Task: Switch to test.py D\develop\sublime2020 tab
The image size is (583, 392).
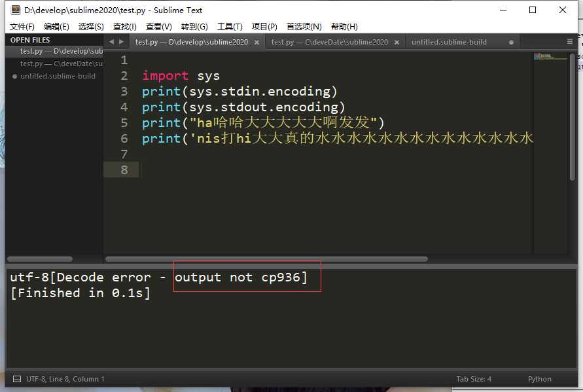Action: pyautogui.click(x=192, y=42)
